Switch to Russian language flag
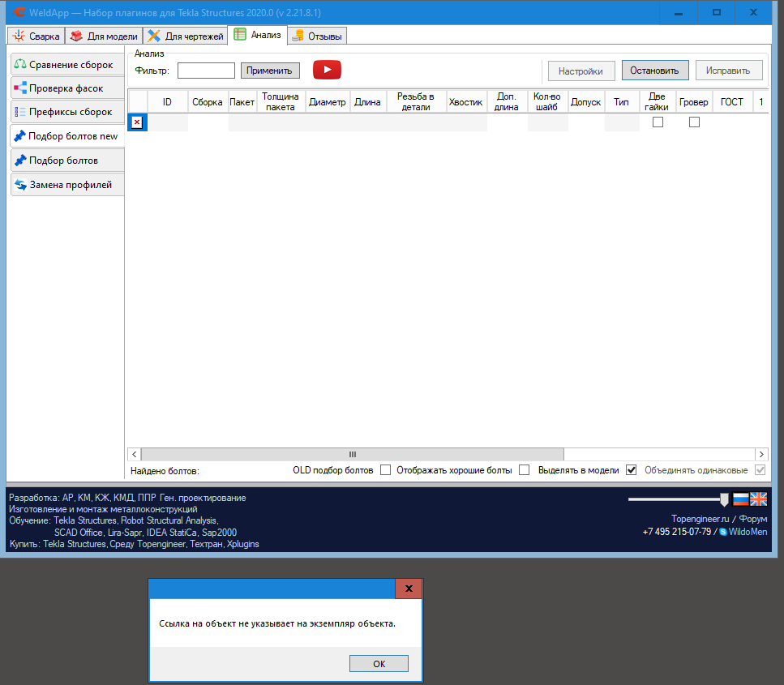784x685 pixels. (740, 499)
